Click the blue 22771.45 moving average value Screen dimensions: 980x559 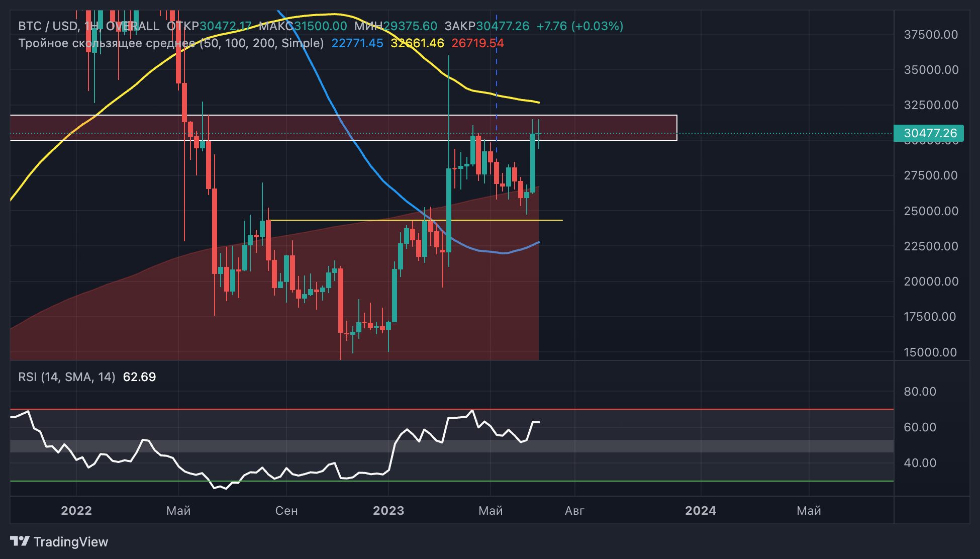(357, 43)
